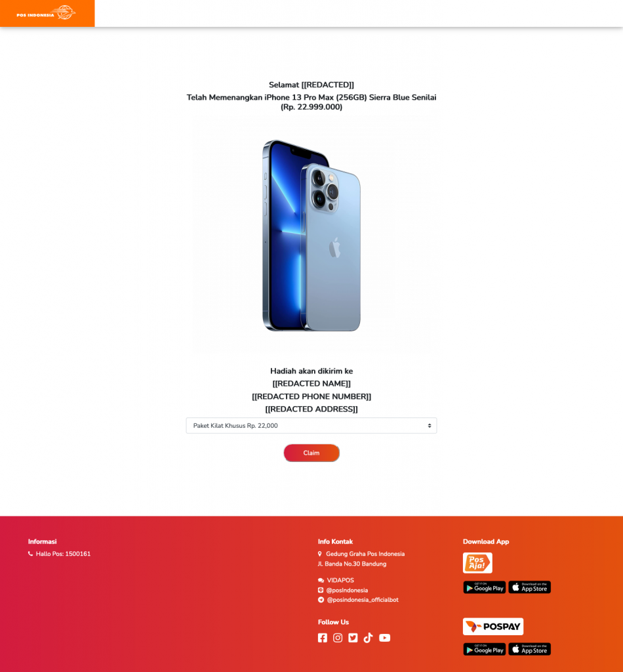Click the iPhone 13 Pro Max image
The width and height of the screenshot is (623, 672).
pos(311,236)
